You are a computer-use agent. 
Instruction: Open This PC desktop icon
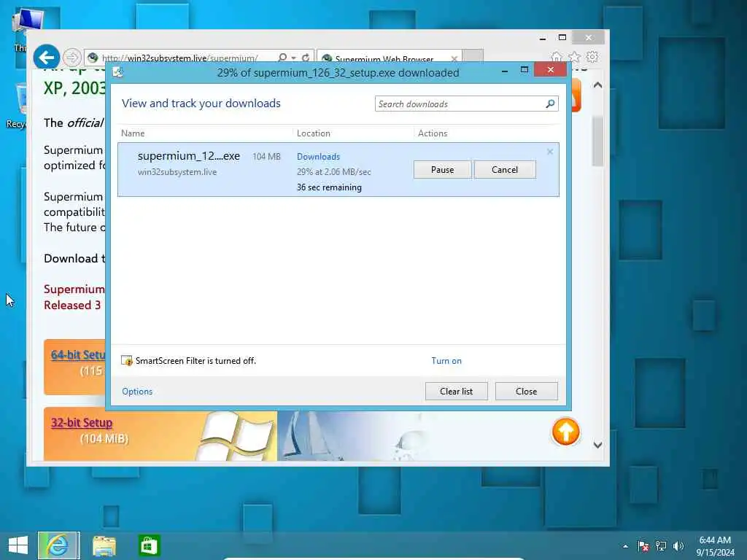(x=25, y=30)
